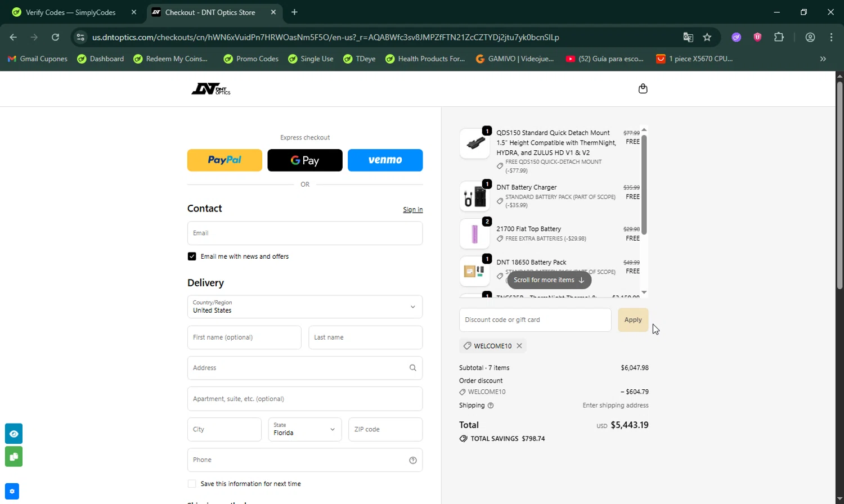
Task: Open the YouTube Guía para esco... bookmark
Action: point(605,58)
